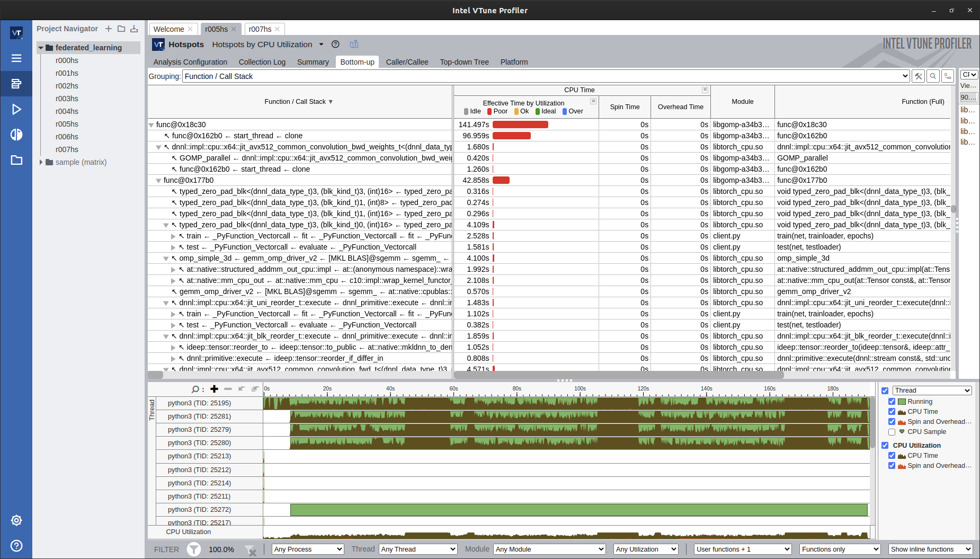Click the horizontal scrollbar under the CPU Time columns
Screen dimensions: 980x559
[619, 375]
